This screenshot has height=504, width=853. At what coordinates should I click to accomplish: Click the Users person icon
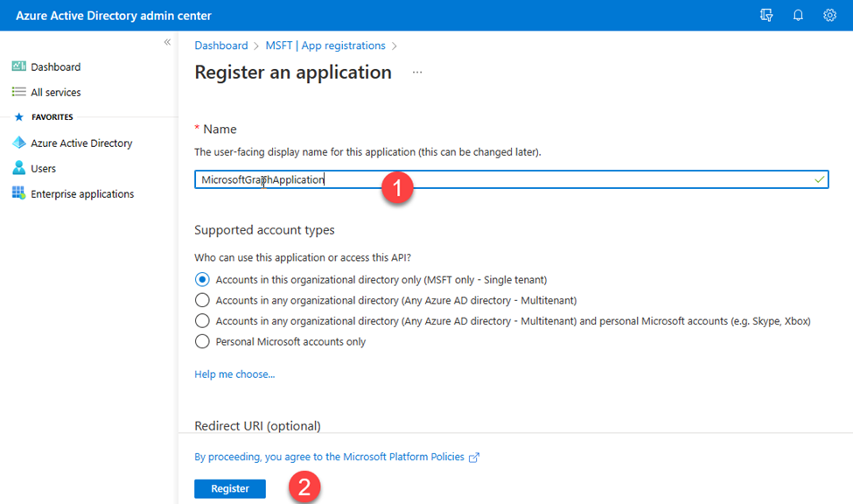click(x=19, y=168)
